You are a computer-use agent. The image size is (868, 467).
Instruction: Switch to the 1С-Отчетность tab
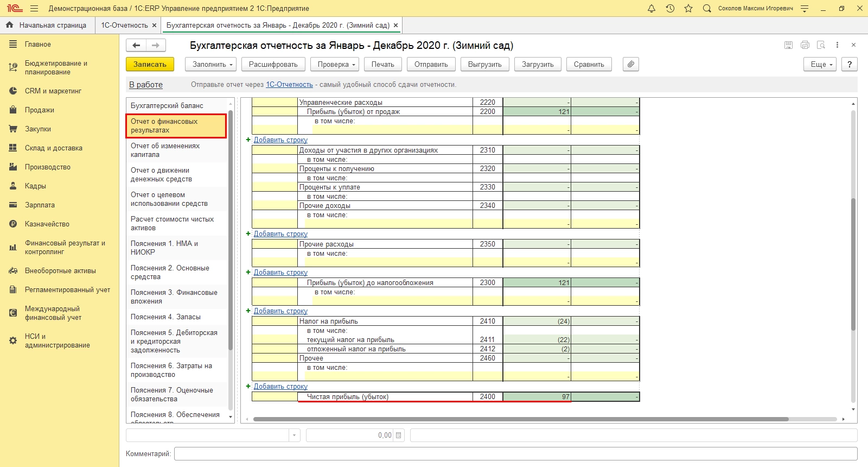[124, 25]
